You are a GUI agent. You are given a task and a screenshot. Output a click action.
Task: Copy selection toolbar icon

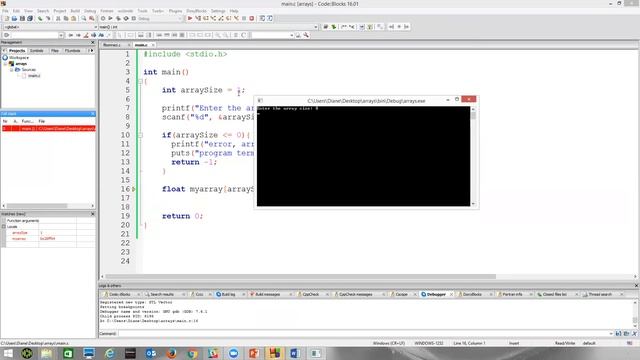[x=66, y=18]
